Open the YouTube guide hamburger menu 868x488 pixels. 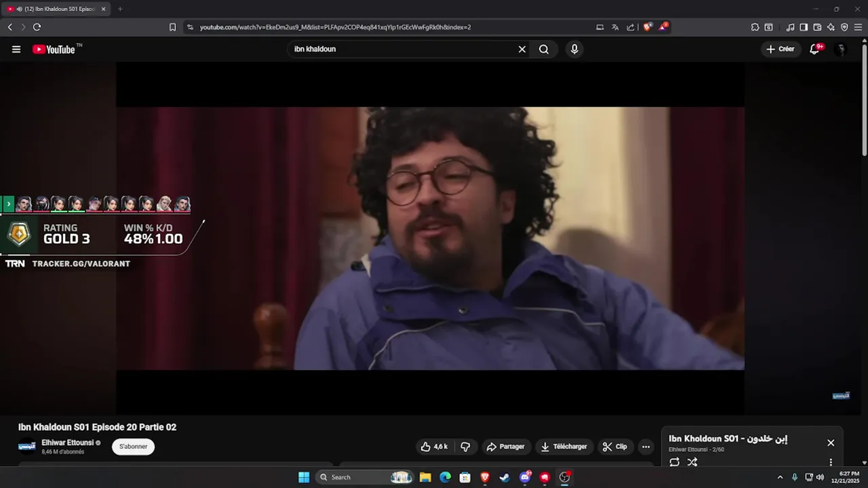point(16,49)
